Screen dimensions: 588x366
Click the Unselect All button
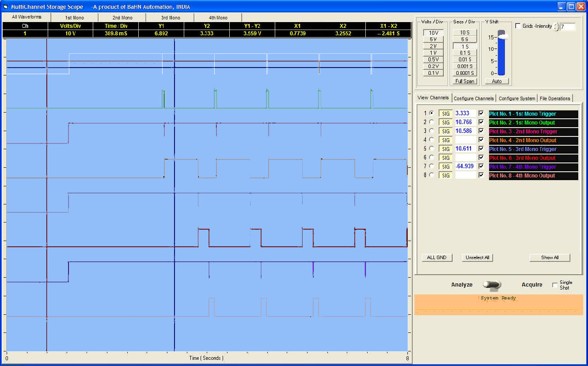478,257
